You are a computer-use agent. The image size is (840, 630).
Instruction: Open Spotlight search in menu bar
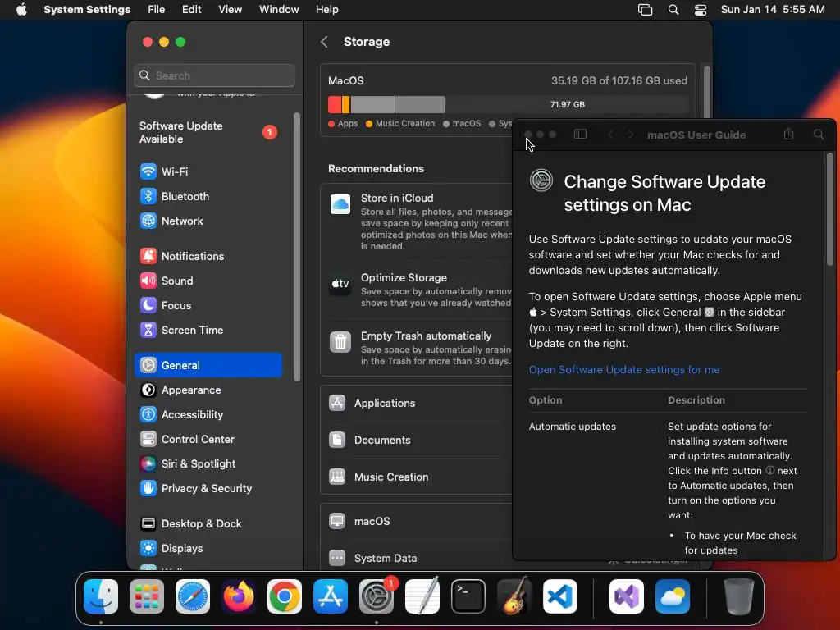[x=673, y=10]
